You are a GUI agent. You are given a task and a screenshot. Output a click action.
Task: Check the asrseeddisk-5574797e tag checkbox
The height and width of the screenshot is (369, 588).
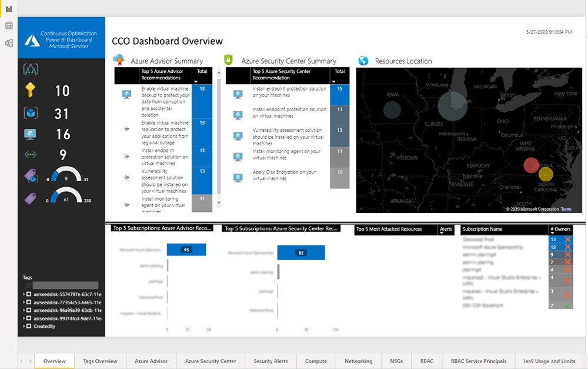tap(29, 294)
